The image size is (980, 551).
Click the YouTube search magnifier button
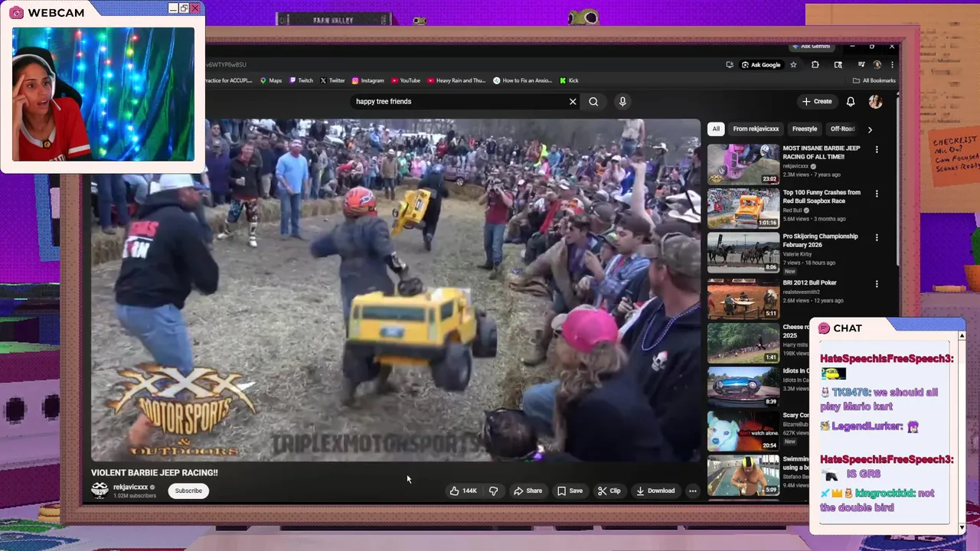(x=593, y=101)
